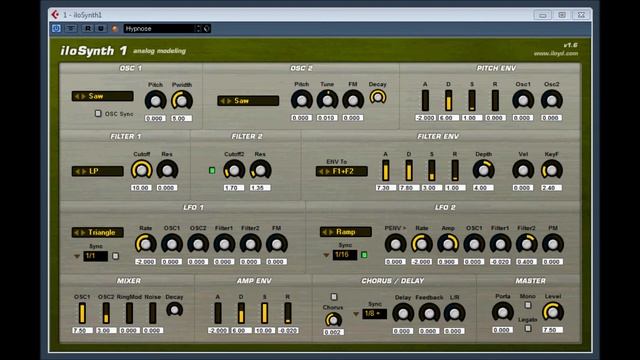The image size is (640, 360).
Task: Click right arrow of LFO 1 Triangle selector
Action: click(83, 233)
